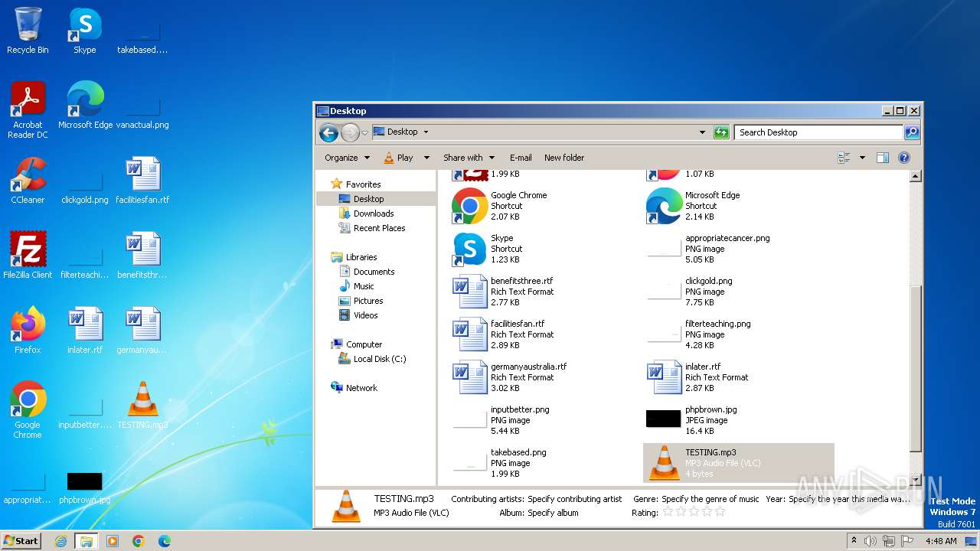Viewport: 980px width, 551px height.
Task: Select Microsoft Edge desktop shortcut
Action: pyautogui.click(x=85, y=106)
